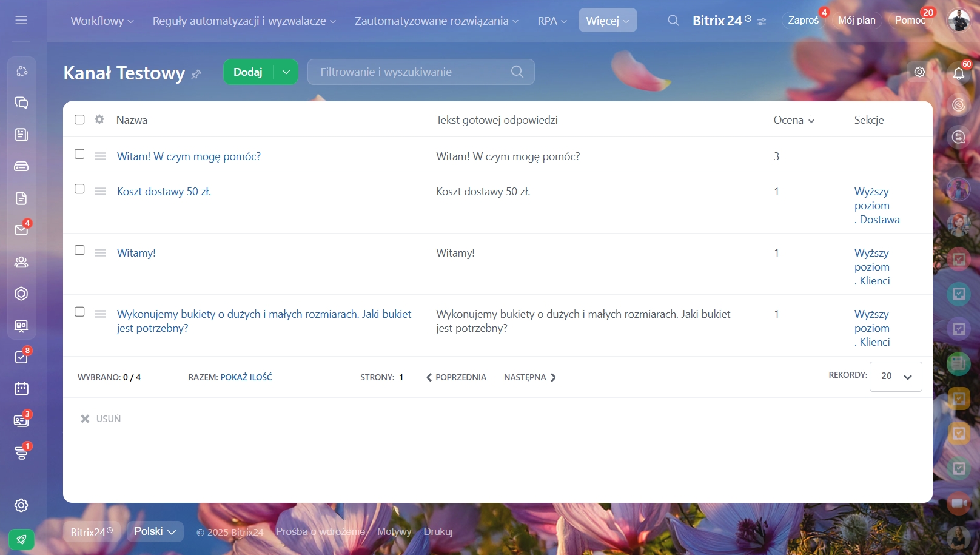Open the Koszt dostawy 50 zł. link
Screen dimensions: 980x555
tap(164, 192)
